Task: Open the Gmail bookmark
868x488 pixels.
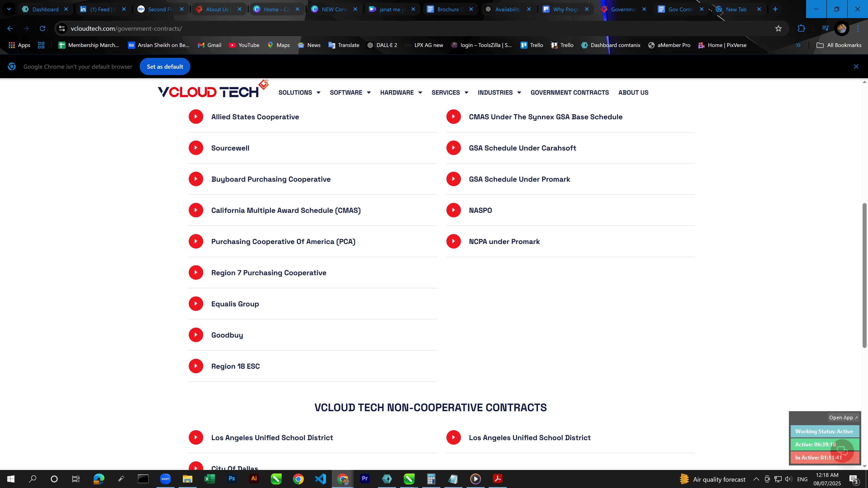Action: (x=210, y=45)
